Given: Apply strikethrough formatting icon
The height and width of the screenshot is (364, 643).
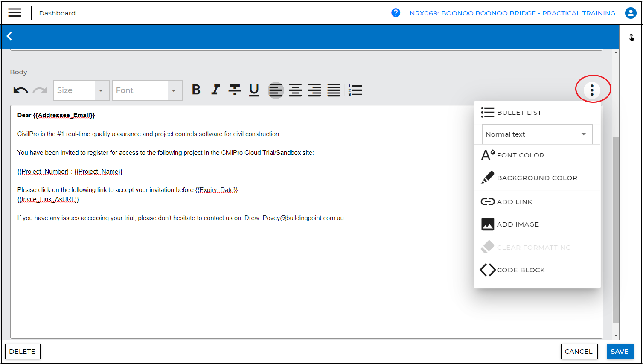Looking at the screenshot, I should point(235,90).
